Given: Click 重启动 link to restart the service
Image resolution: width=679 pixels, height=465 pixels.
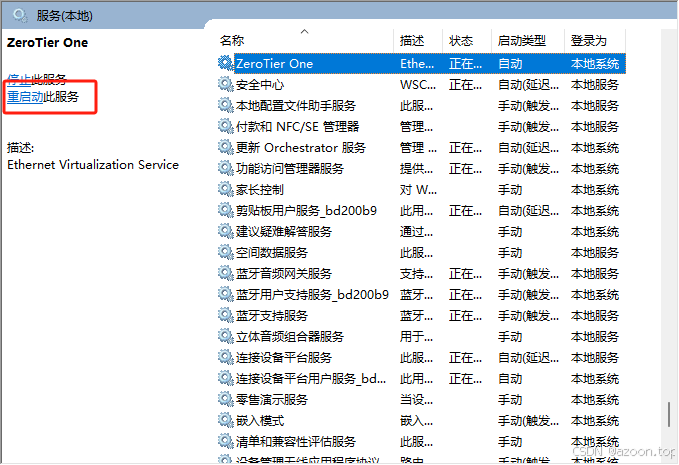Looking at the screenshot, I should 25,97.
